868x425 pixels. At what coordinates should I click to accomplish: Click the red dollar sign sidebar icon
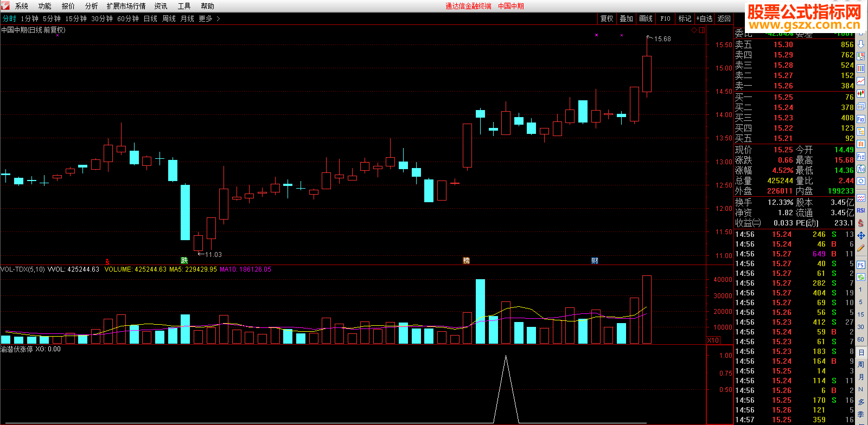pyautogui.click(x=861, y=223)
